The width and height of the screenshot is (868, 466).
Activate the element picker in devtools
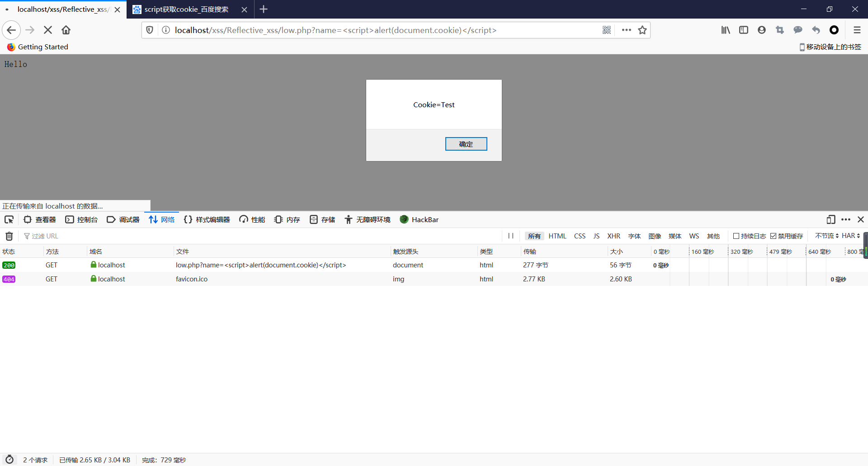pyautogui.click(x=9, y=220)
